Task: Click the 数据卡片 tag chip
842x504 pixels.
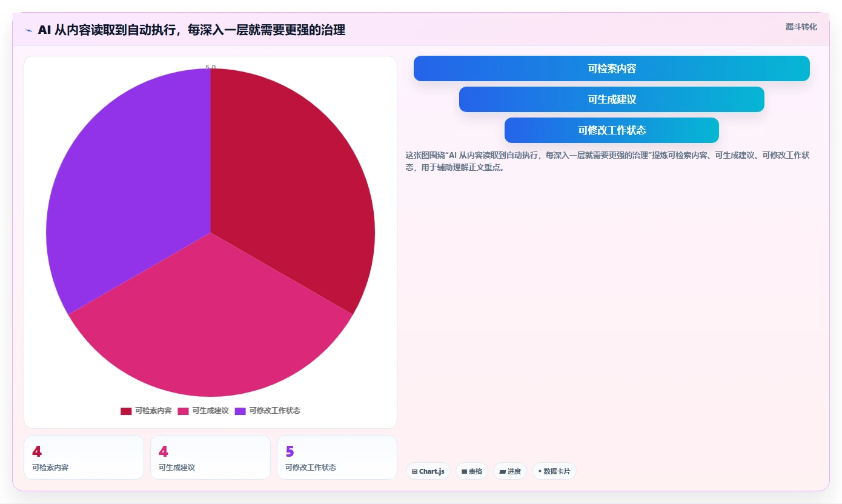Action: click(554, 471)
